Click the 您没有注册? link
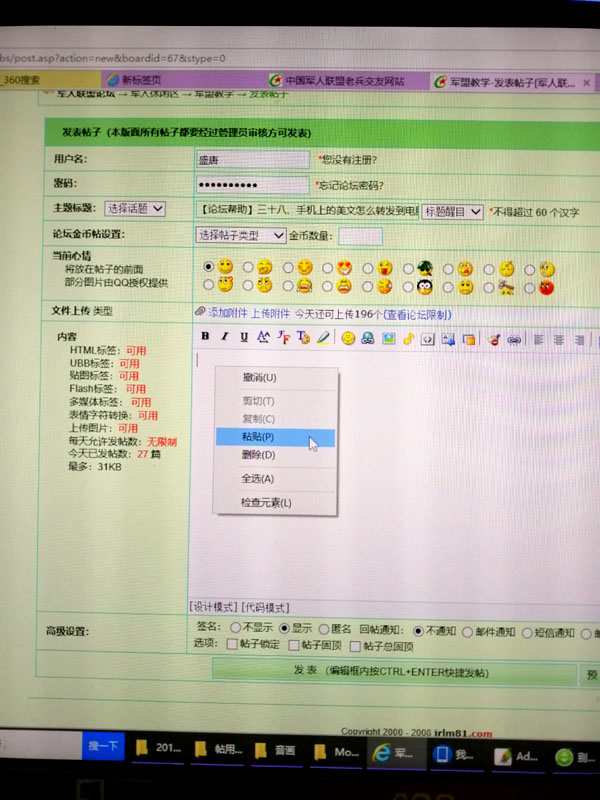This screenshot has height=800, width=600. [348, 160]
